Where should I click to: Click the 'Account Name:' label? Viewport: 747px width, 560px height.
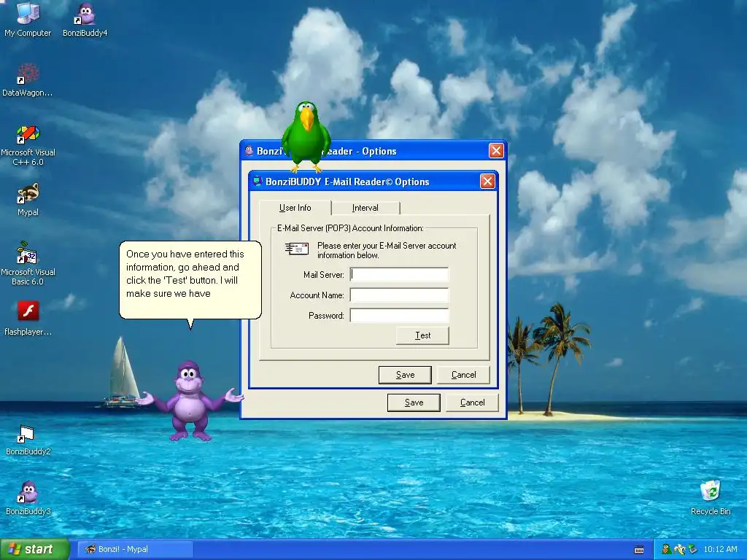(317, 295)
